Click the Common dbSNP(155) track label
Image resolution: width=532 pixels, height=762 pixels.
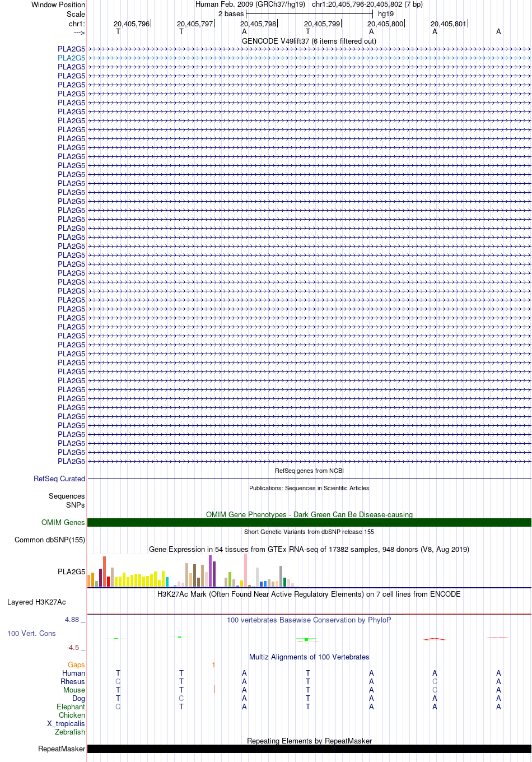click(50, 540)
